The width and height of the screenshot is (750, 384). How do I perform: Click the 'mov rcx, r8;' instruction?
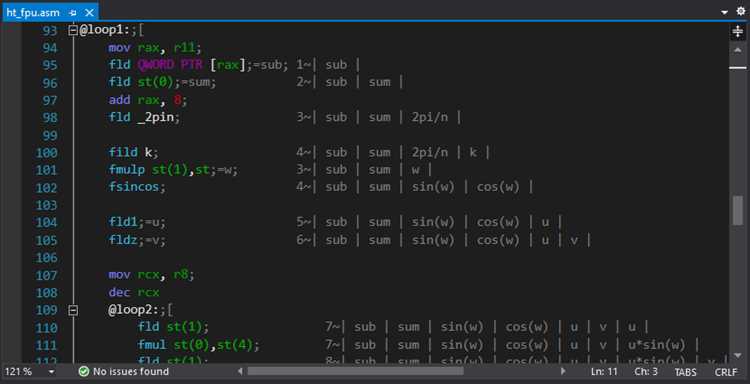(152, 275)
